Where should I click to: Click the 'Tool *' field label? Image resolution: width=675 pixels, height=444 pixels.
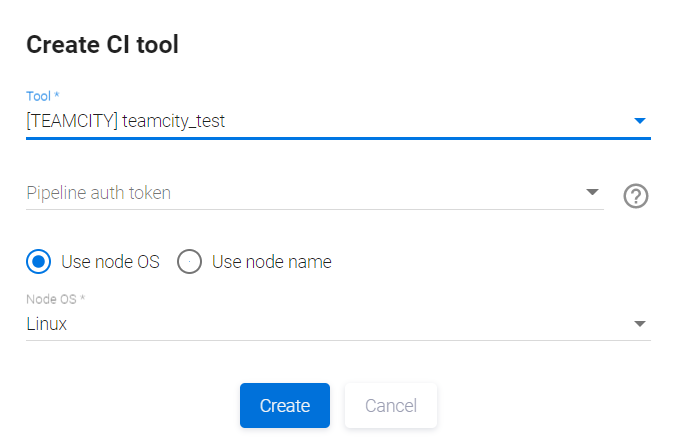[x=43, y=96]
